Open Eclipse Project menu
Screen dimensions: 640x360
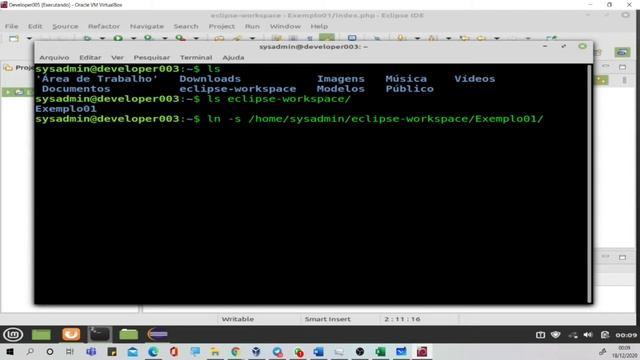[222, 26]
